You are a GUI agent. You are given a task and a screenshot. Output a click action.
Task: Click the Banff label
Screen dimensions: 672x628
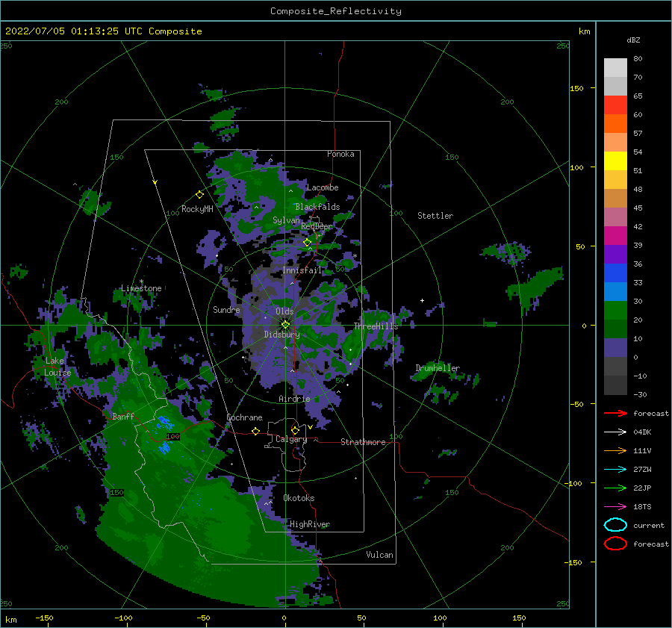[x=123, y=416]
